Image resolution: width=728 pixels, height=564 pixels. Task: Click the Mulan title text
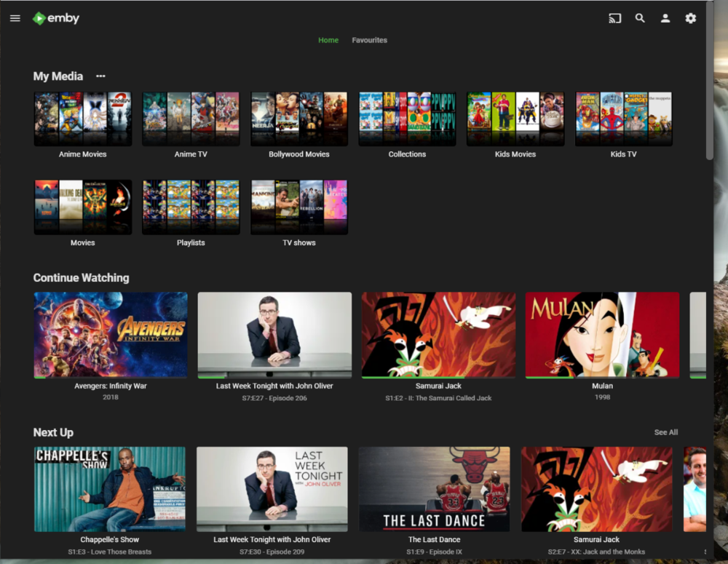click(602, 386)
